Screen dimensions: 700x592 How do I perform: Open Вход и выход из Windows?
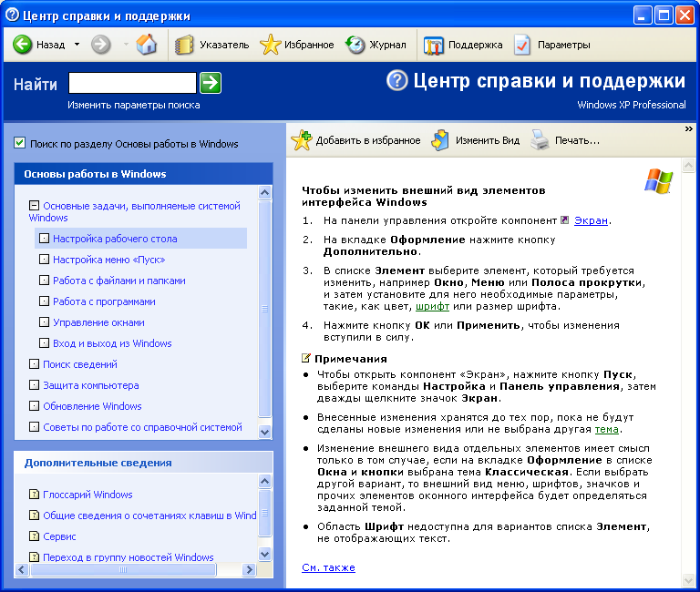[x=112, y=343]
